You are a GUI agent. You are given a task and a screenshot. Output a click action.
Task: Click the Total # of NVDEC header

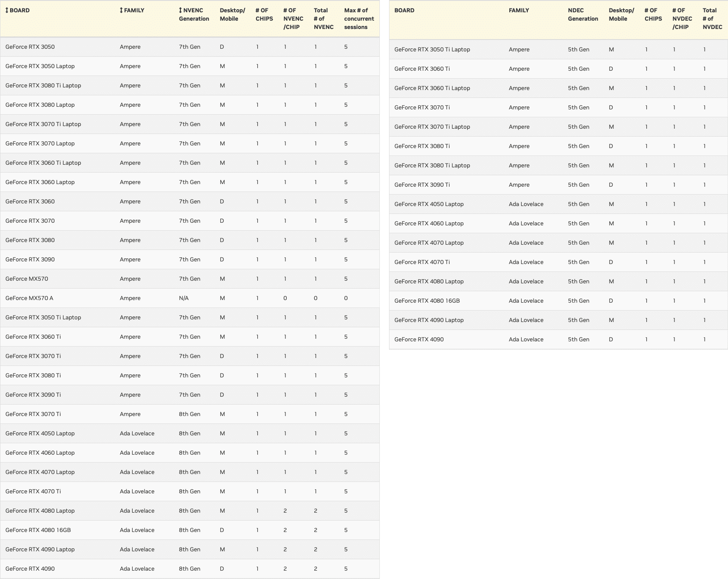coord(712,18)
